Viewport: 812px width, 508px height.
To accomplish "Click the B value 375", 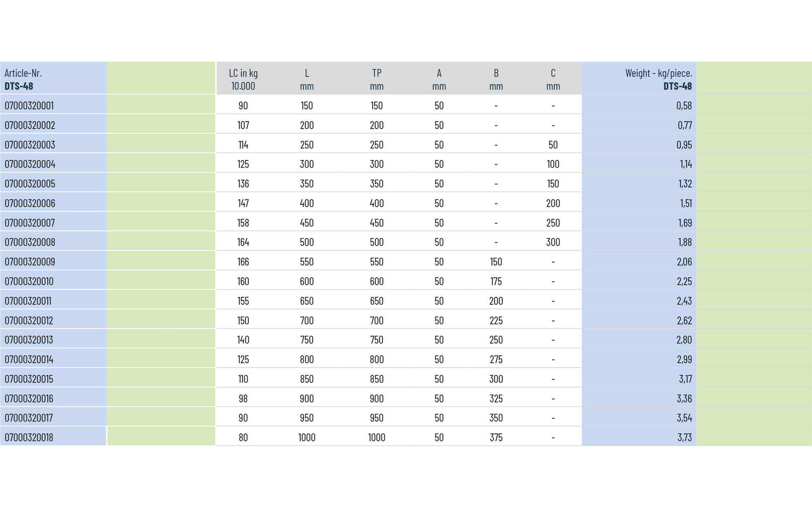I will 496,437.
